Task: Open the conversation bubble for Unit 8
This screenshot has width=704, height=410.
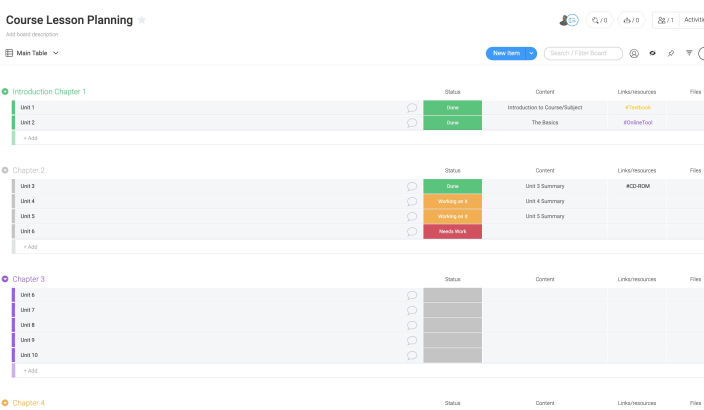Action: pos(412,325)
